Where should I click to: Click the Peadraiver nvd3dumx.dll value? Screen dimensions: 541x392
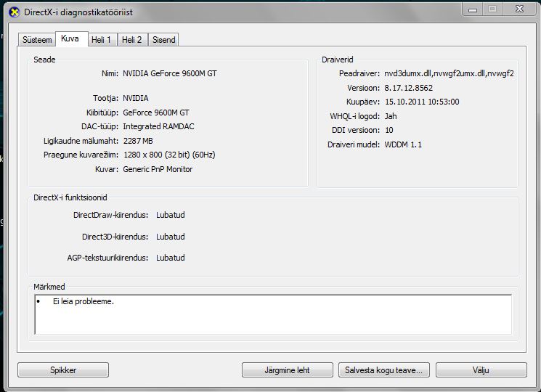click(x=449, y=73)
